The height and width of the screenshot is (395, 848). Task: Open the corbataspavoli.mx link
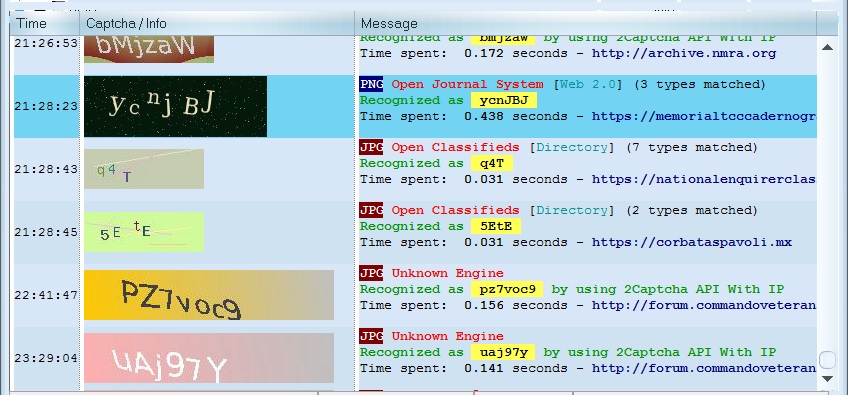click(x=692, y=242)
